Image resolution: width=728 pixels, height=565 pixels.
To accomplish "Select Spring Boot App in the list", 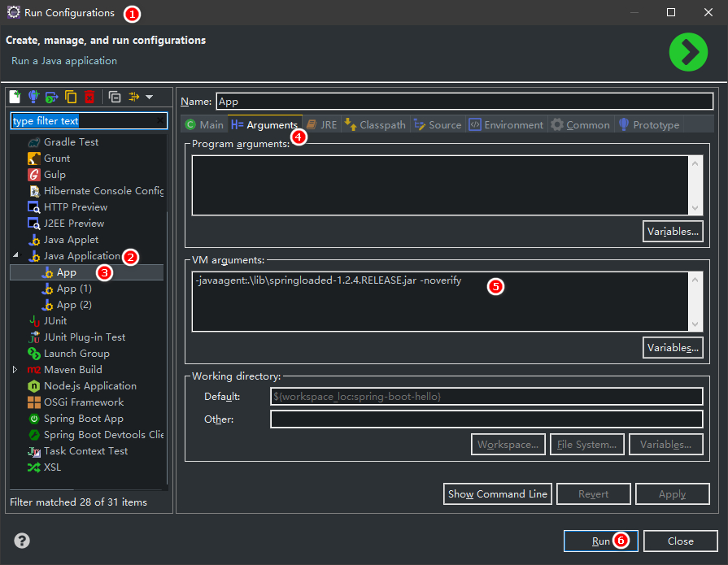I will [84, 419].
